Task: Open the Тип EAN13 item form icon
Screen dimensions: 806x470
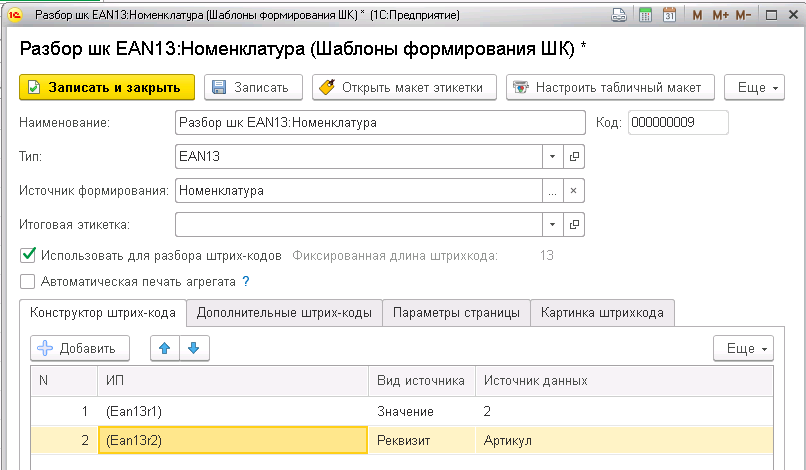Action: pyautogui.click(x=574, y=156)
